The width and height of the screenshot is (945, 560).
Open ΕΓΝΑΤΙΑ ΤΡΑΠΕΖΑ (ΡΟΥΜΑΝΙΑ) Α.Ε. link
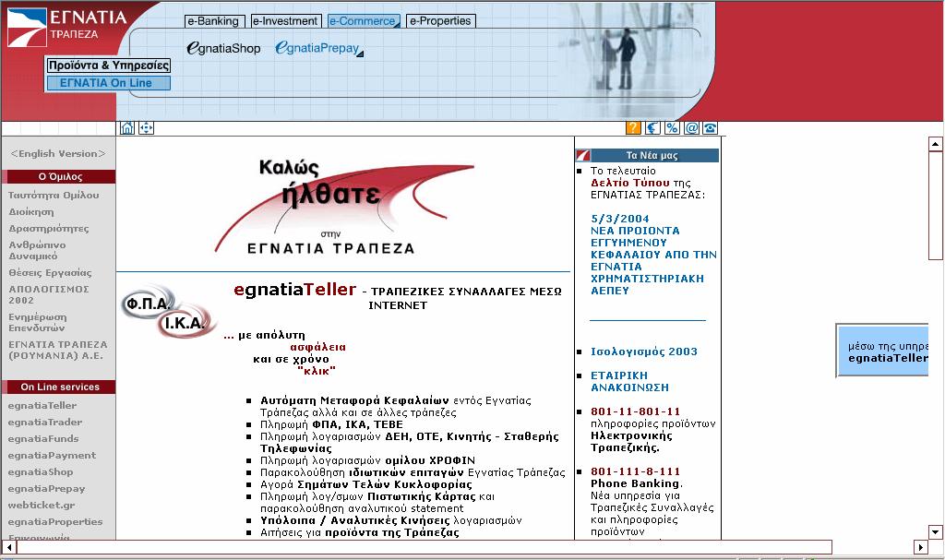58,351
